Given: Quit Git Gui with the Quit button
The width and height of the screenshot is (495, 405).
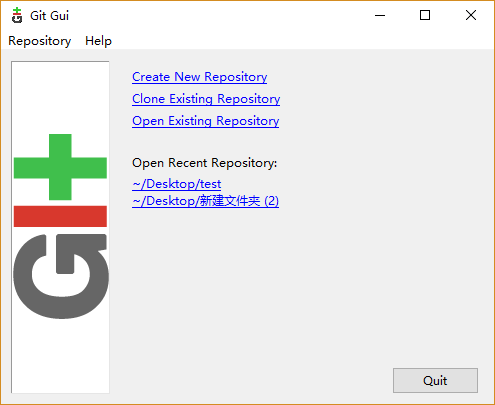Looking at the screenshot, I should click(435, 380).
